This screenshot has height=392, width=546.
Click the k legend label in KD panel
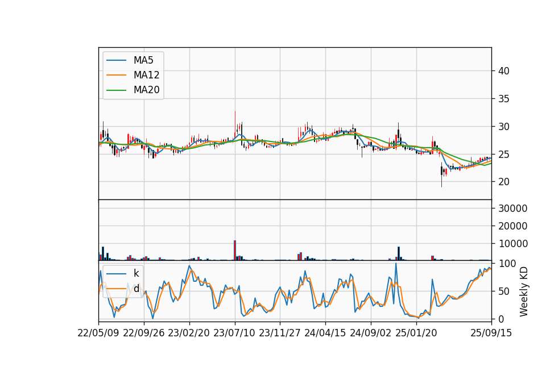coord(136,273)
